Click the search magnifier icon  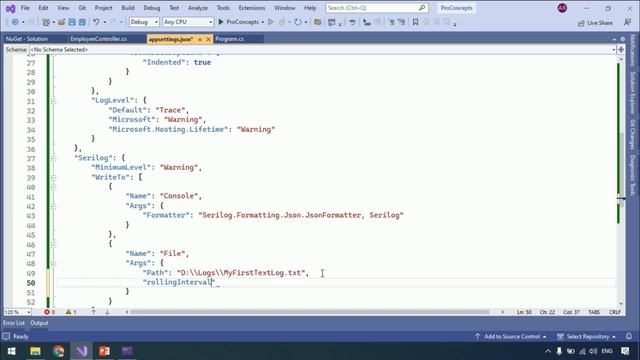422,8
